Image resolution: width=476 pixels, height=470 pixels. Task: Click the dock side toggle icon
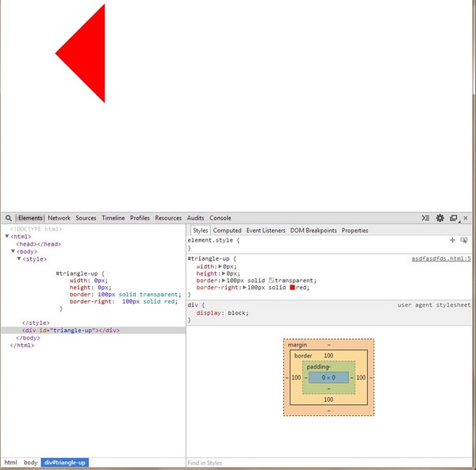click(454, 218)
